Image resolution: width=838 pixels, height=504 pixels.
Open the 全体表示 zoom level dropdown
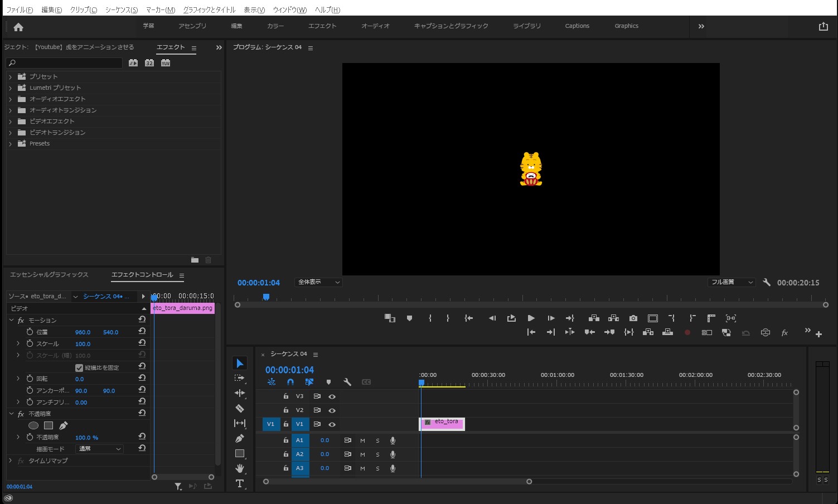pyautogui.click(x=318, y=282)
